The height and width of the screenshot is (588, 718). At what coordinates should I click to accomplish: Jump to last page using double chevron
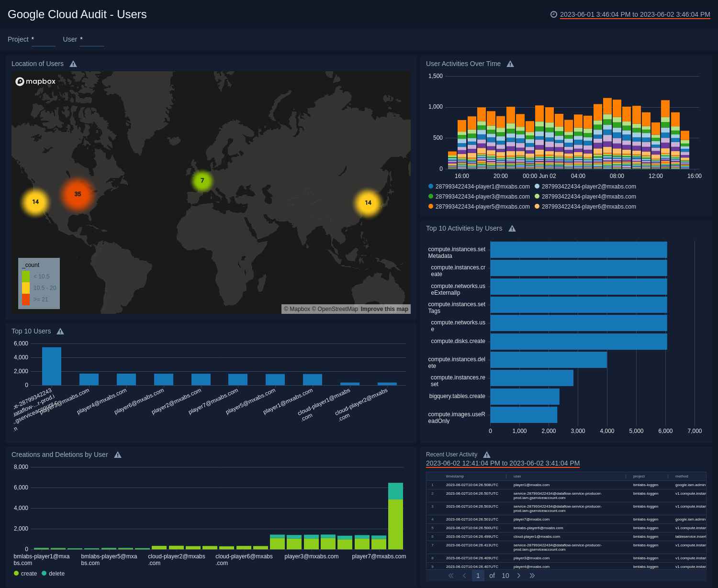click(x=532, y=576)
